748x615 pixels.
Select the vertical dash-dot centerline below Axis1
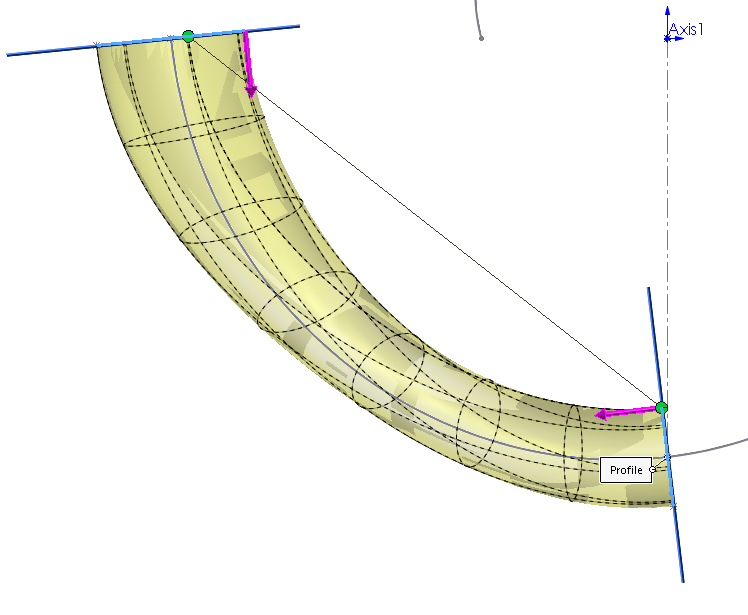click(667, 200)
